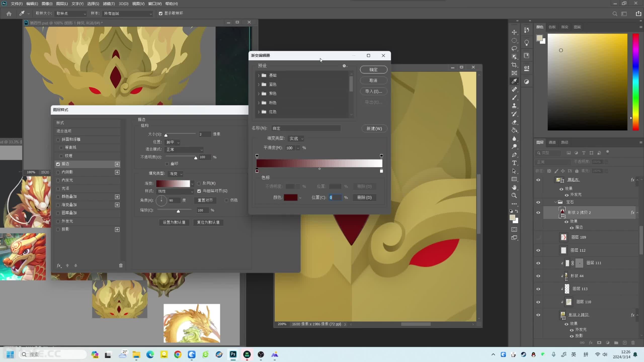Click the 设置为默认值 button
The image size is (644, 362).
coord(174,222)
